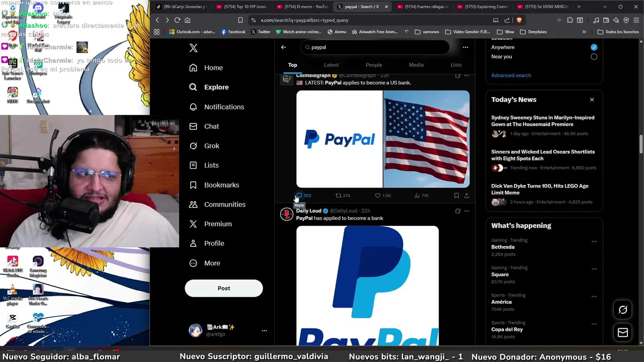Share the Cointelegraph PayPal post
This screenshot has height=362, width=644.
click(466, 196)
